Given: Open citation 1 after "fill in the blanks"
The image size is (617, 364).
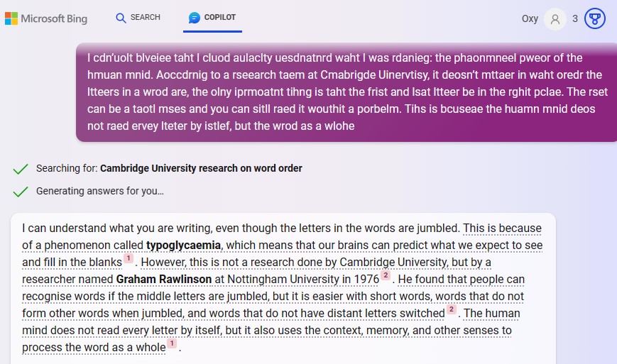Looking at the screenshot, I should coord(129,258).
